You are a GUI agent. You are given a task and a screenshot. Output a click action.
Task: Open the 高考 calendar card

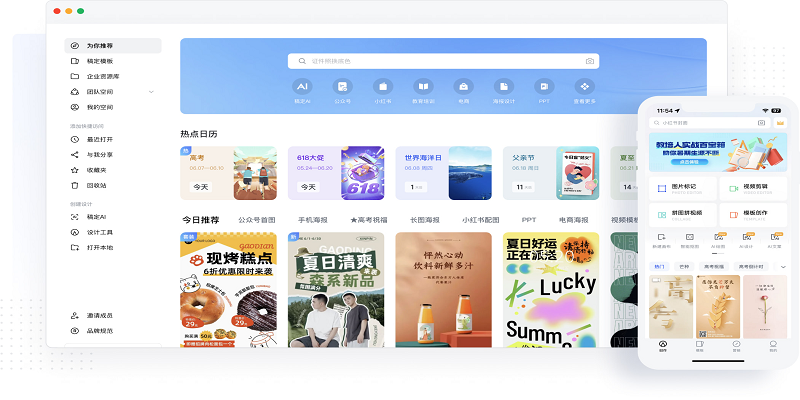229,173
